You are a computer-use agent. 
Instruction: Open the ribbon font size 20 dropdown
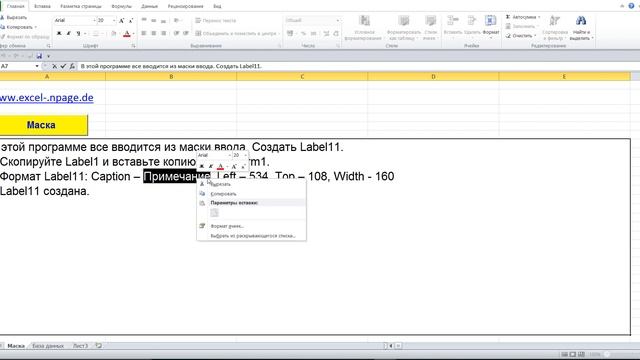[114, 20]
